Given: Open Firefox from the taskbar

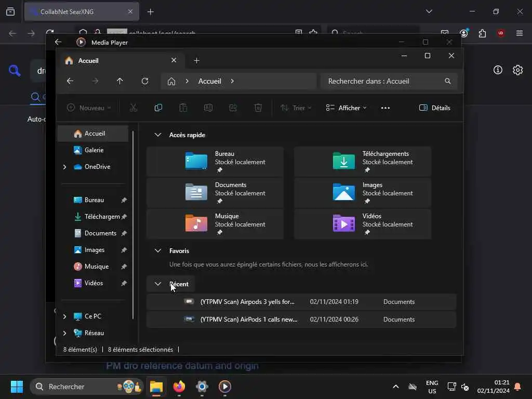Looking at the screenshot, I should (179, 387).
